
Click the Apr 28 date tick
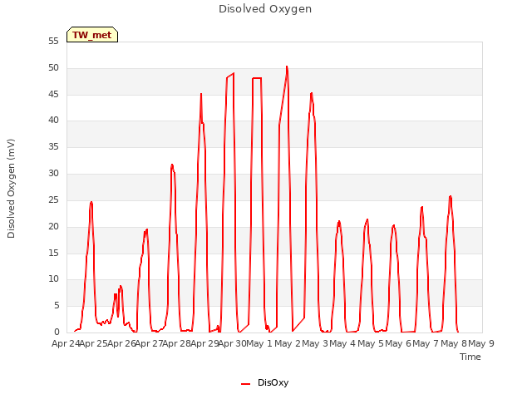click(177, 343)
